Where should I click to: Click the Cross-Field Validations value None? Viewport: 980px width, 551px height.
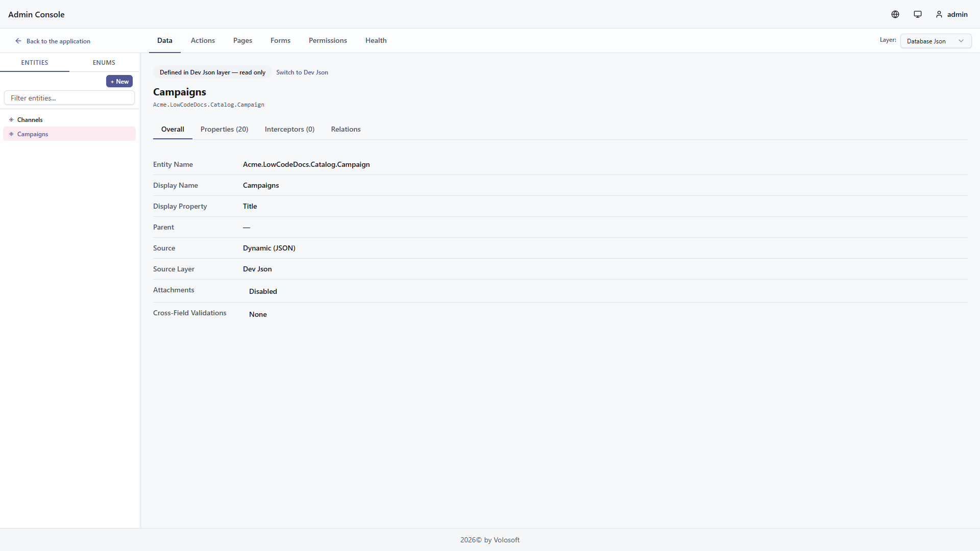tap(258, 314)
